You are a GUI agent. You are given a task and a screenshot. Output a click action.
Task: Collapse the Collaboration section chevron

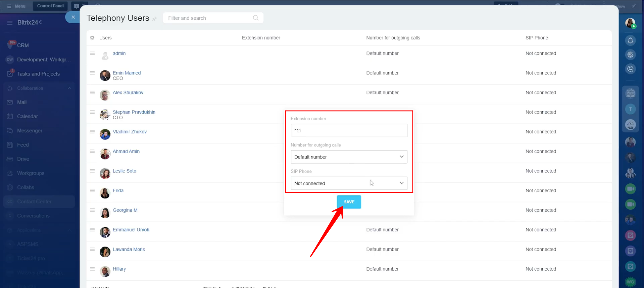point(69,88)
